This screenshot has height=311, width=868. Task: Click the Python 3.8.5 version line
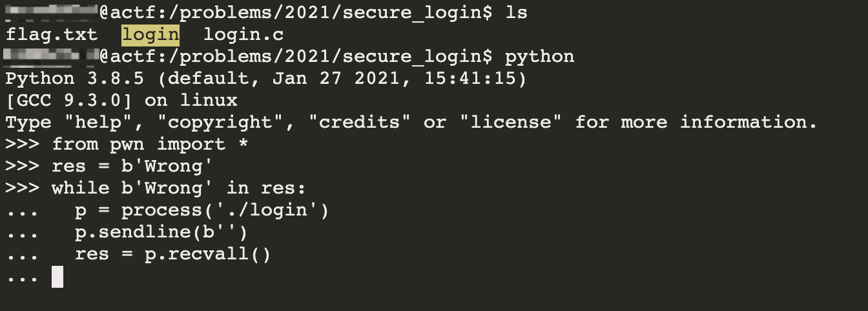click(x=266, y=79)
